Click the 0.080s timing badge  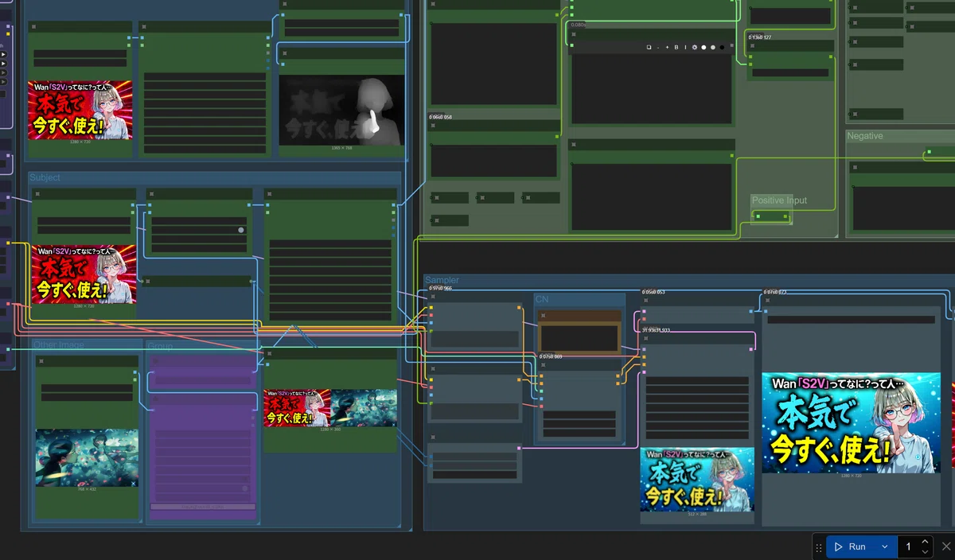(579, 25)
